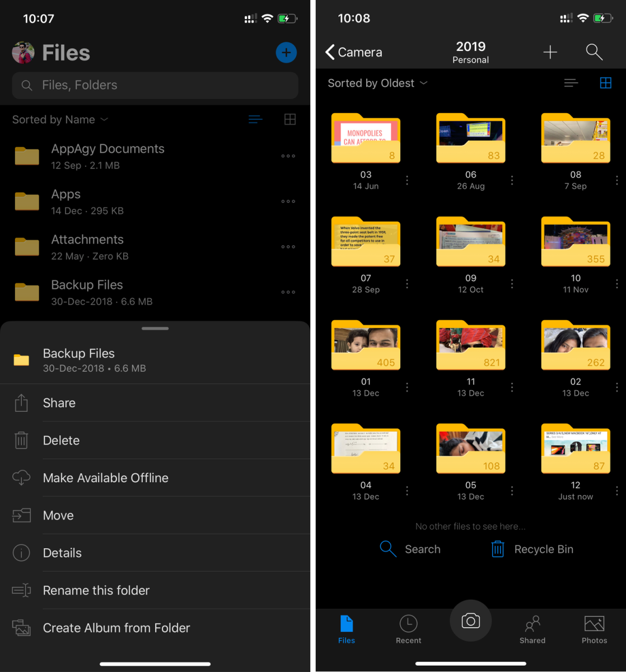Image resolution: width=626 pixels, height=672 pixels.
Task: Open folder 09 dated 12 Oct
Action: [471, 242]
